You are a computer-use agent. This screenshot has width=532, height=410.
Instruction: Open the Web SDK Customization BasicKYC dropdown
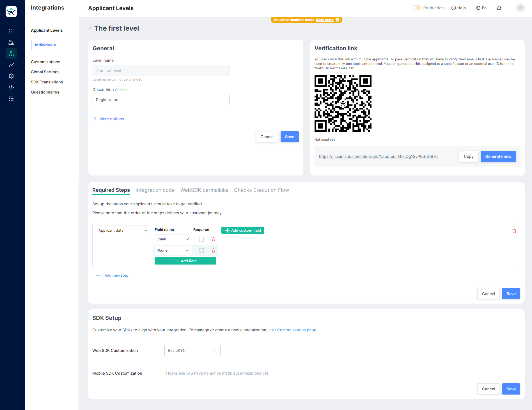192,350
